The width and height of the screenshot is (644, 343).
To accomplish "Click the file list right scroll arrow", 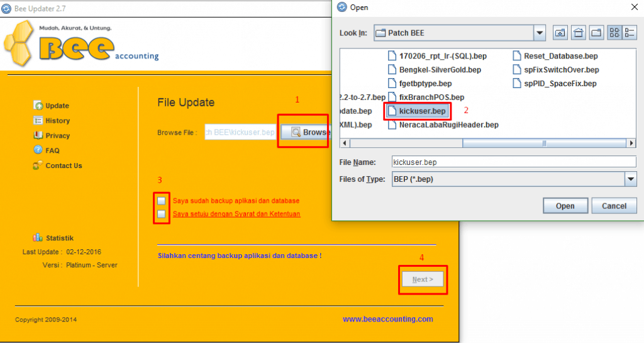I will [631, 143].
